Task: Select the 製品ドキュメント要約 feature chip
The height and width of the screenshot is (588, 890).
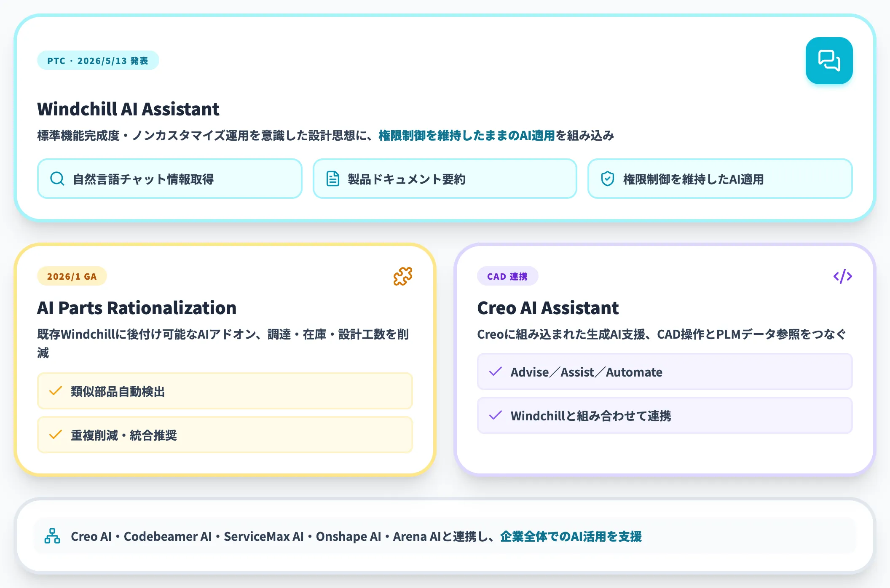Action: click(x=445, y=179)
